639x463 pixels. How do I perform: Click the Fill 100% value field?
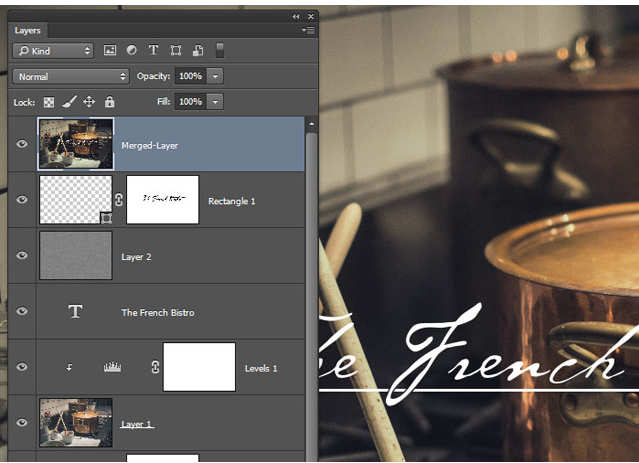coord(191,101)
